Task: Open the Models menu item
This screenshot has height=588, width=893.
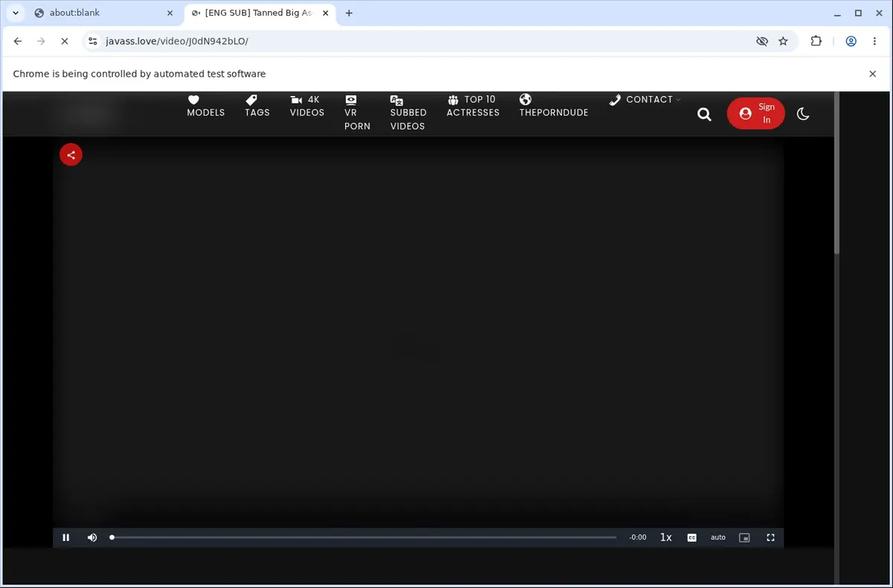Action: (205, 106)
